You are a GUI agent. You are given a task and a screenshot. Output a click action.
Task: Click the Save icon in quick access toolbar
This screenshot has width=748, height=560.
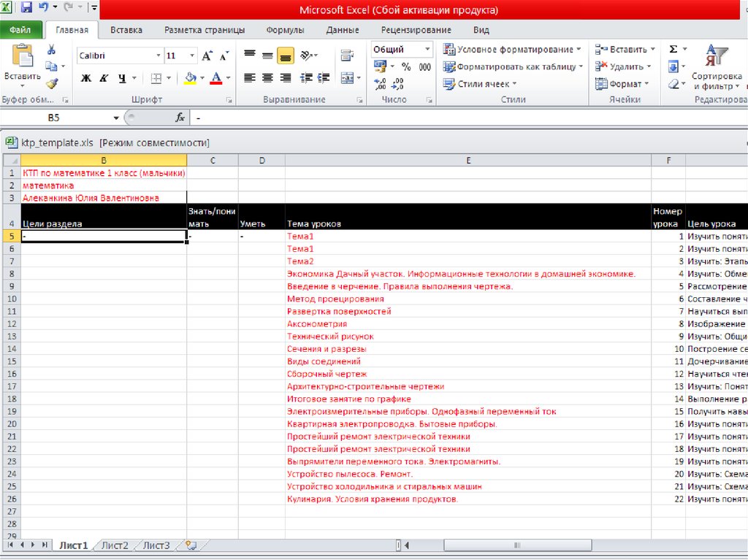26,8
